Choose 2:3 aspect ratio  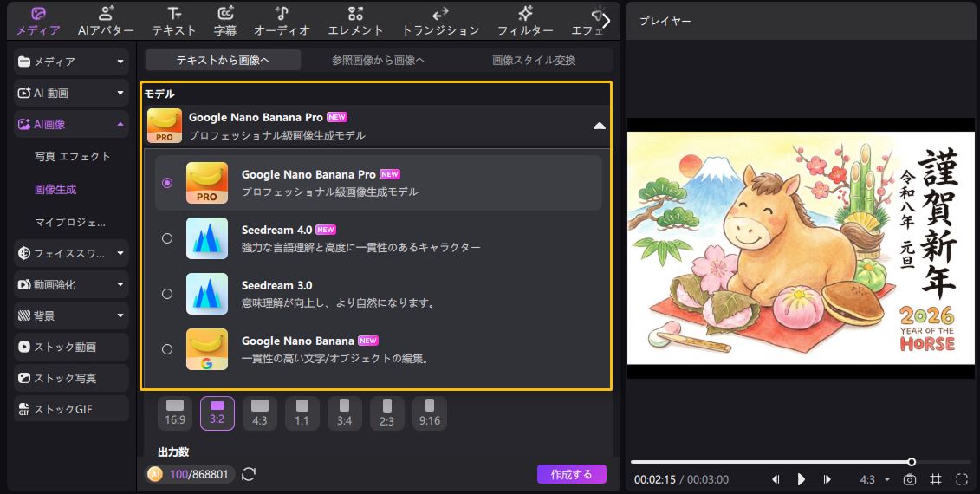386,413
